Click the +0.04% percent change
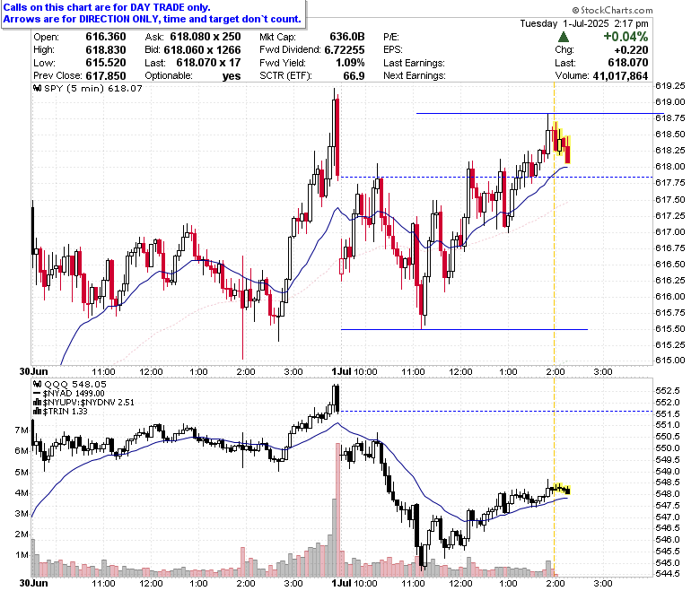 tap(626, 37)
